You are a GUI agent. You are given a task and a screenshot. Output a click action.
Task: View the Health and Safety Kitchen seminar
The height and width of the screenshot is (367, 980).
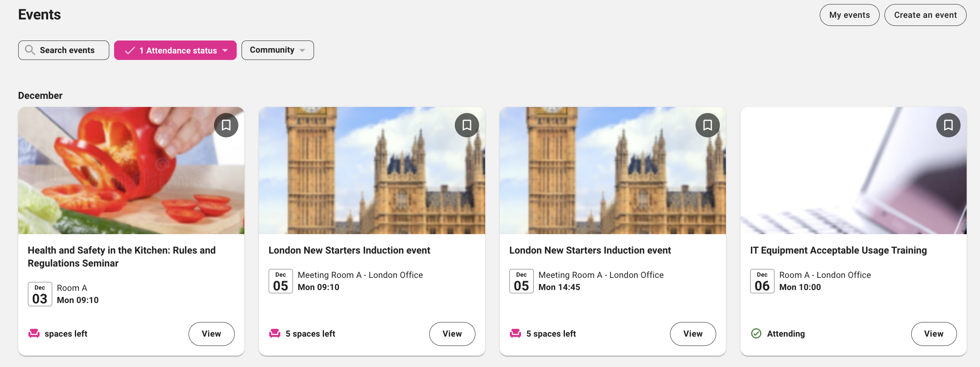pos(211,334)
